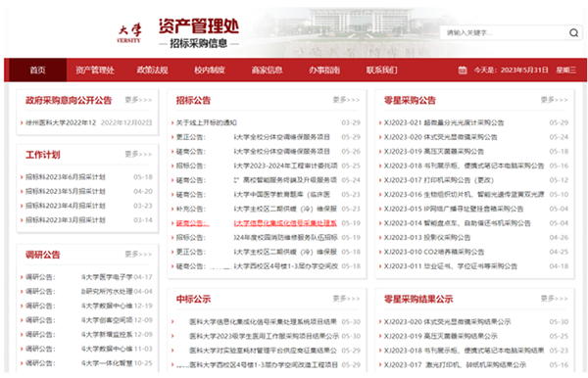Open XJ2023-019 高压灭菌器采购结果公示 link
Screen dimensions: 588x378
point(441,336)
